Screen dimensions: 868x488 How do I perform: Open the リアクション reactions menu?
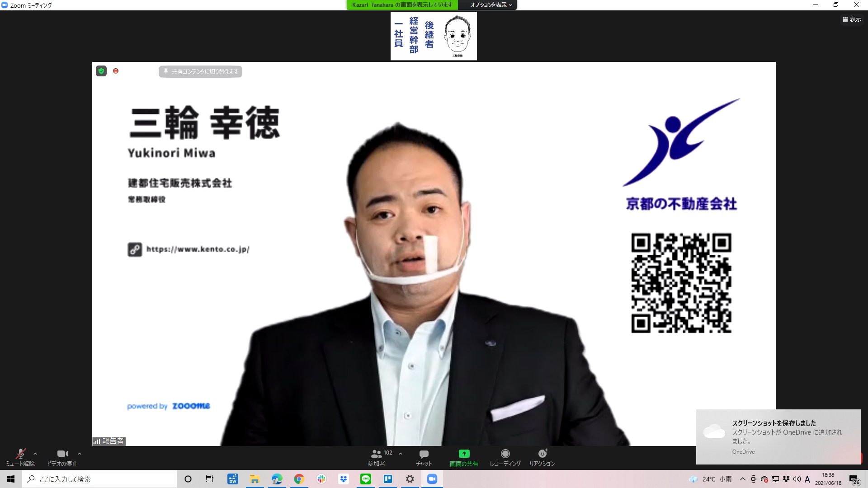click(x=542, y=457)
